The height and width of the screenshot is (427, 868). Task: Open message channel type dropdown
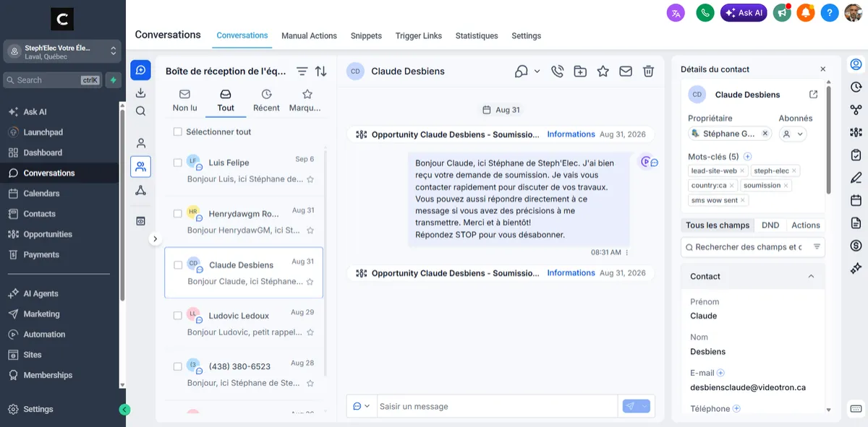362,406
